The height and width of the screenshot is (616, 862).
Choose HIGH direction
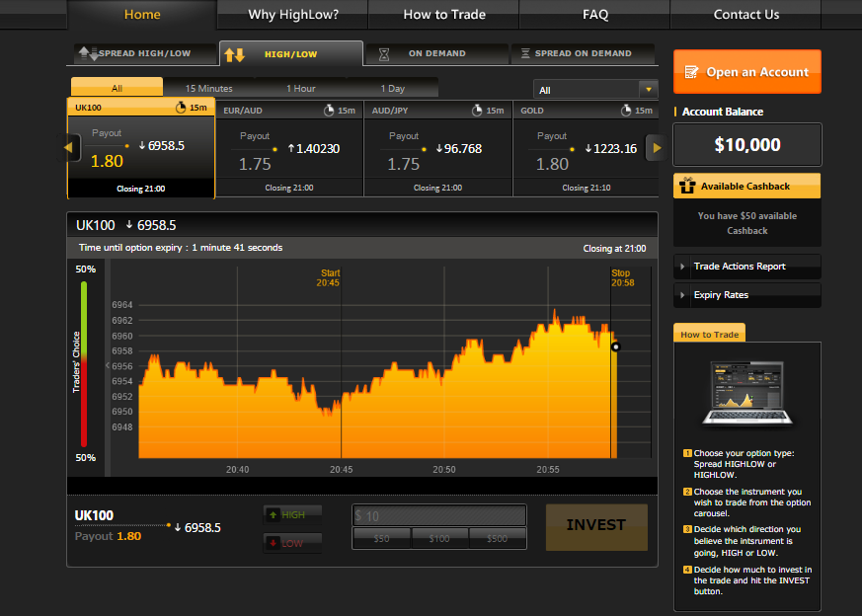292,515
